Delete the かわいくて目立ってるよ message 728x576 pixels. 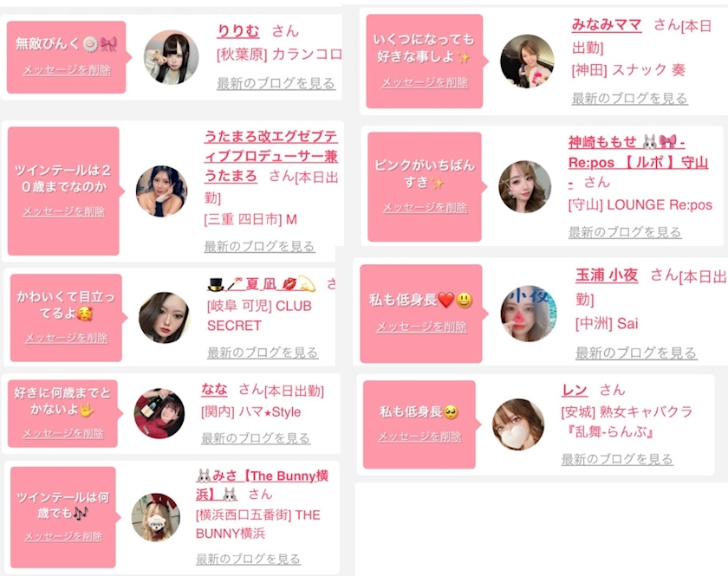click(x=67, y=338)
